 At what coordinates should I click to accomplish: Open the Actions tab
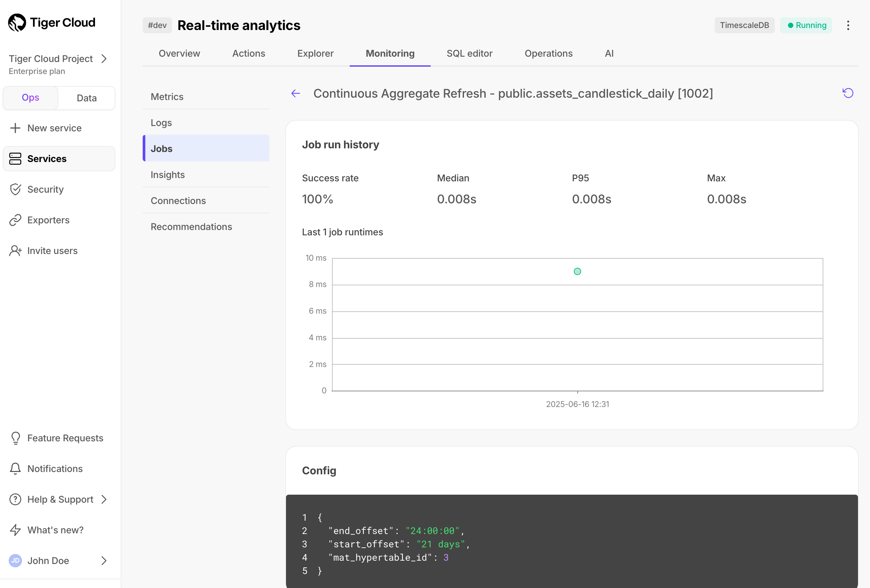tap(249, 54)
